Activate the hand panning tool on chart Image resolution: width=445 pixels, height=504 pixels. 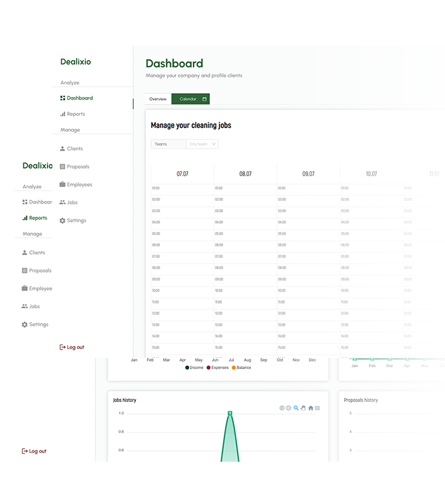click(x=303, y=408)
